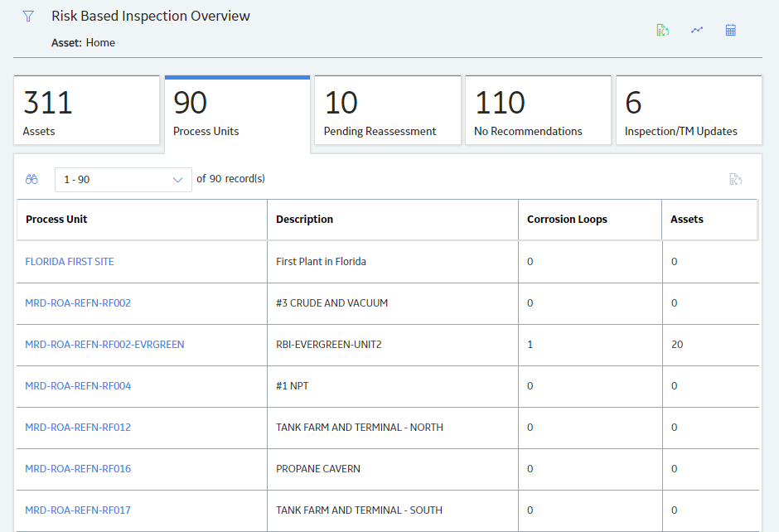The height and width of the screenshot is (532, 779).
Task: Open the 6 Inspection/TM Updates tab
Action: point(689,110)
